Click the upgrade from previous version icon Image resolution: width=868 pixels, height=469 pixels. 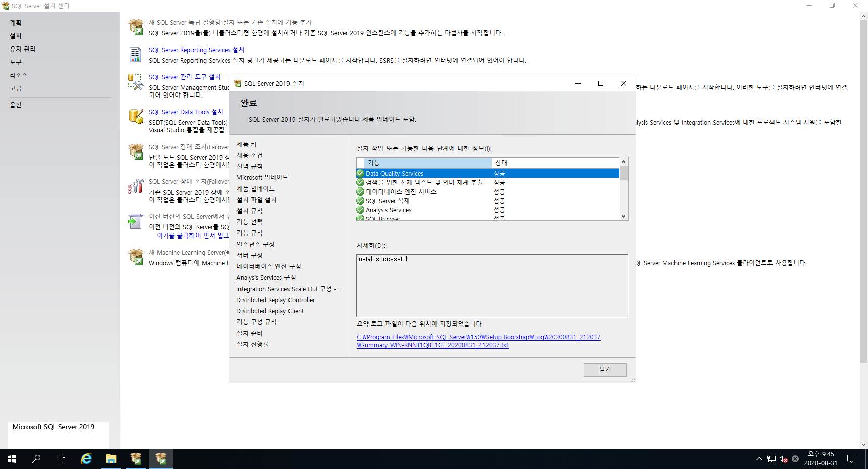[136, 221]
